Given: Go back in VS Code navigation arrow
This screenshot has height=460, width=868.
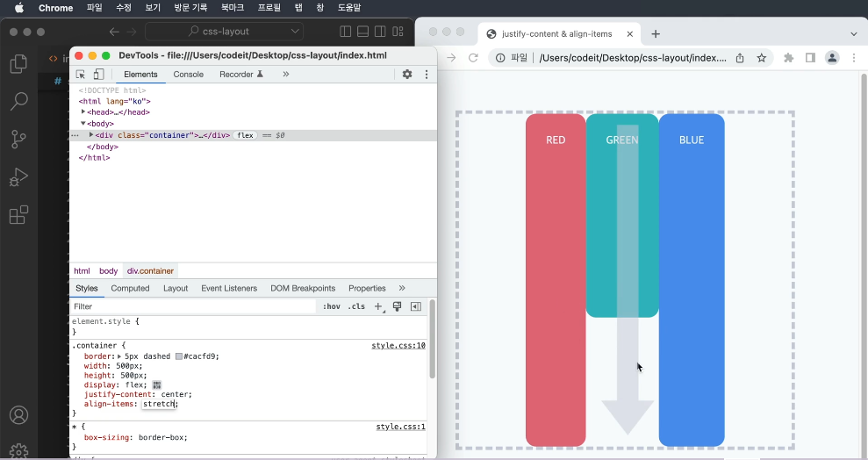Looking at the screenshot, I should coord(114,32).
